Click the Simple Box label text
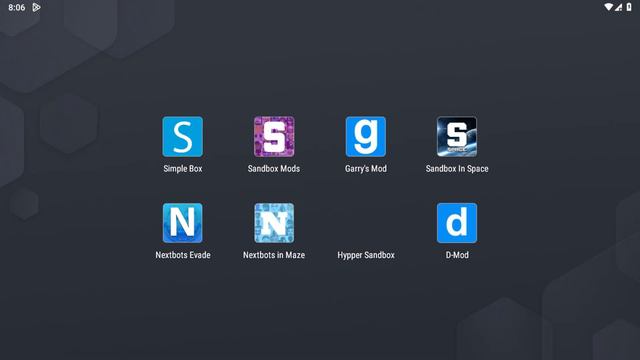Viewport: 640px width, 360px height. pos(182,169)
